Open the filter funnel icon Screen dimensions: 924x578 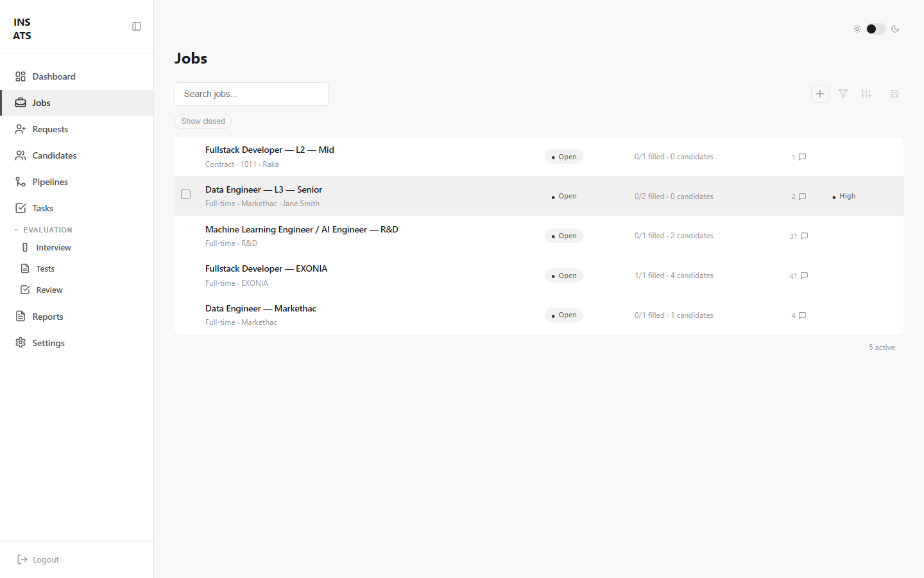(x=843, y=94)
